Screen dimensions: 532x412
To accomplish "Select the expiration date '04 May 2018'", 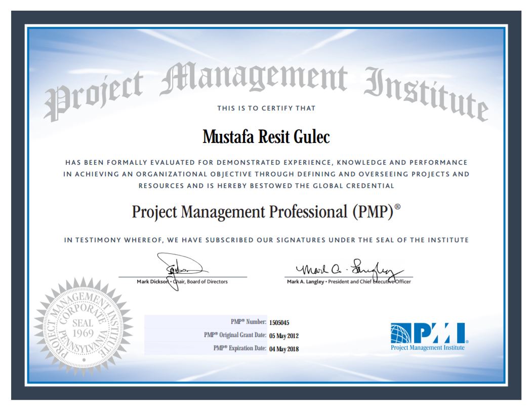I will (x=284, y=349).
